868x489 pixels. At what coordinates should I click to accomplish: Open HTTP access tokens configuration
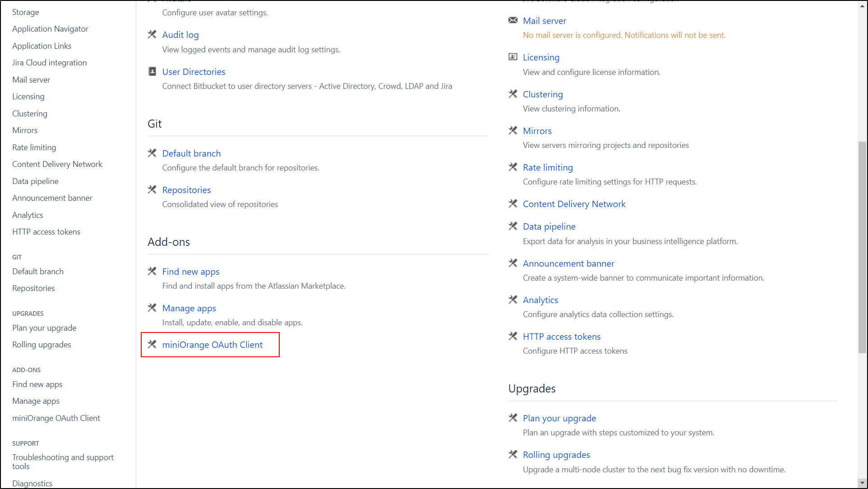tap(561, 336)
